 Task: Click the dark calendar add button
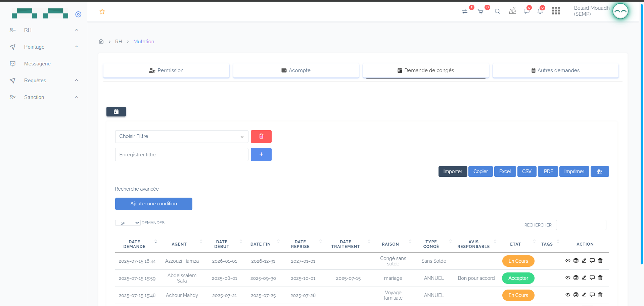(116, 112)
